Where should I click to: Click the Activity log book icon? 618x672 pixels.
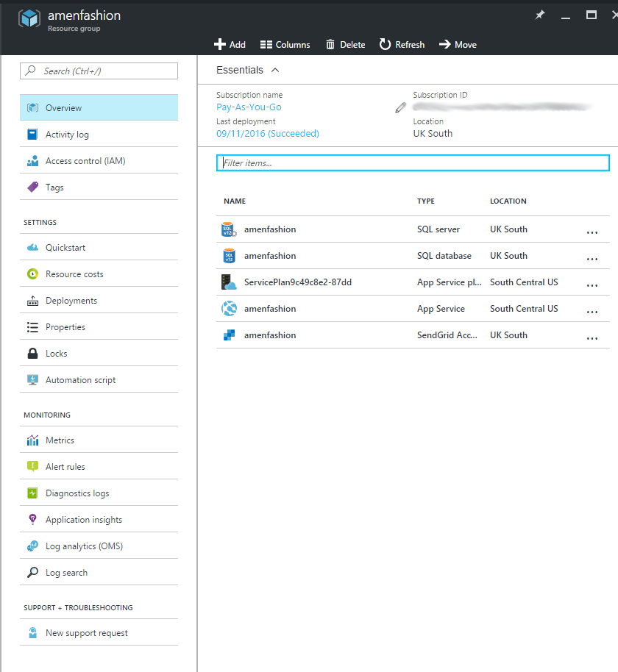(32, 134)
